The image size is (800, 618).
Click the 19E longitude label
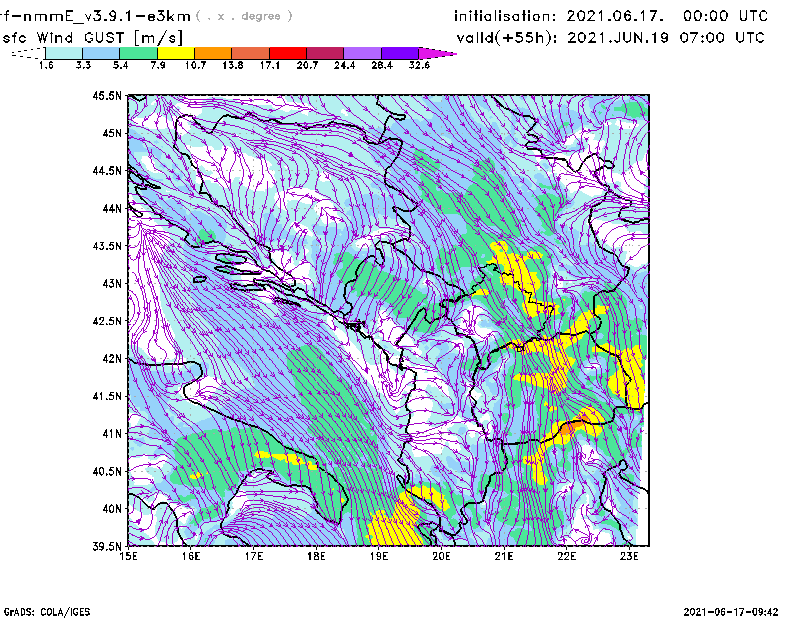point(379,556)
